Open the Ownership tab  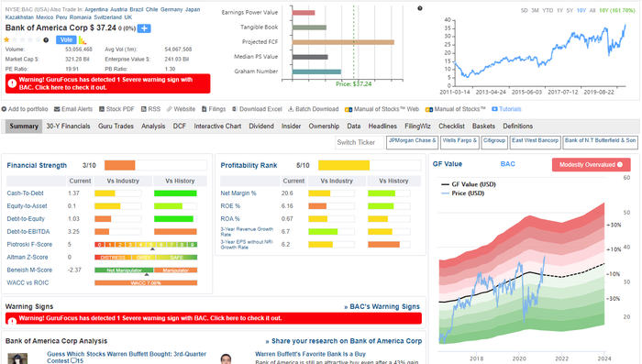324,127
